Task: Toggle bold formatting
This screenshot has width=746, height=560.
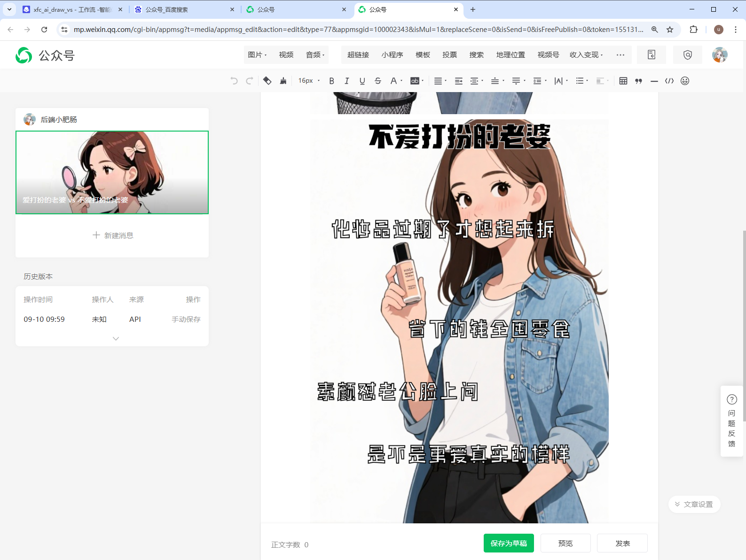Action: coord(332,81)
